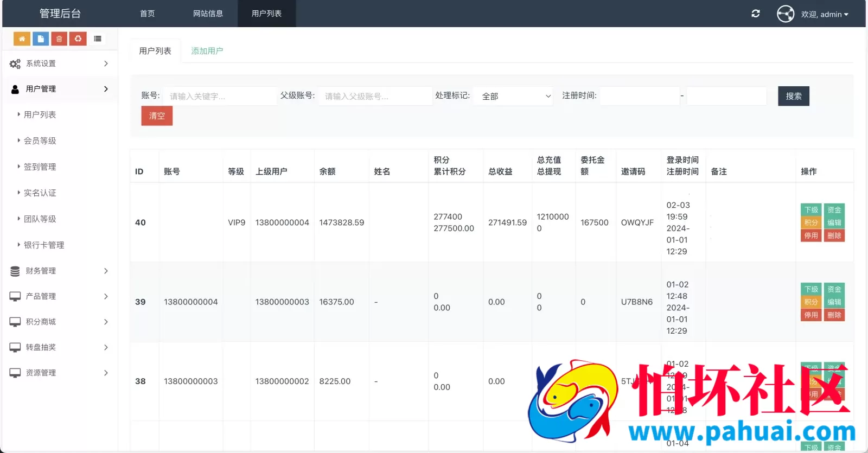Click the monitor icon beside 资源管理
Image resolution: width=868 pixels, height=453 pixels.
tap(15, 373)
